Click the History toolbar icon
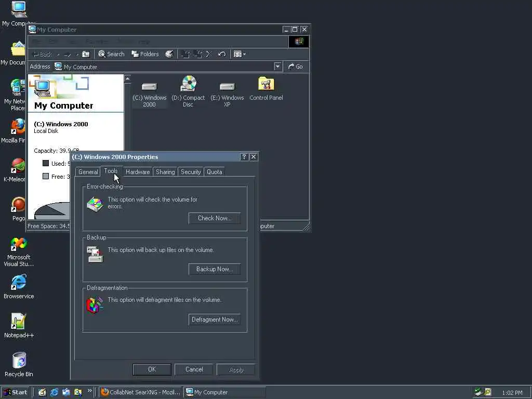The image size is (532, 399). 169,54
